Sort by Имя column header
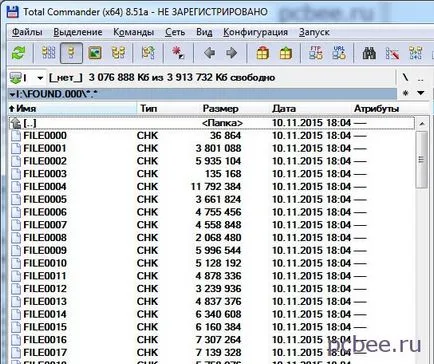The width and height of the screenshot is (434, 364). point(72,108)
